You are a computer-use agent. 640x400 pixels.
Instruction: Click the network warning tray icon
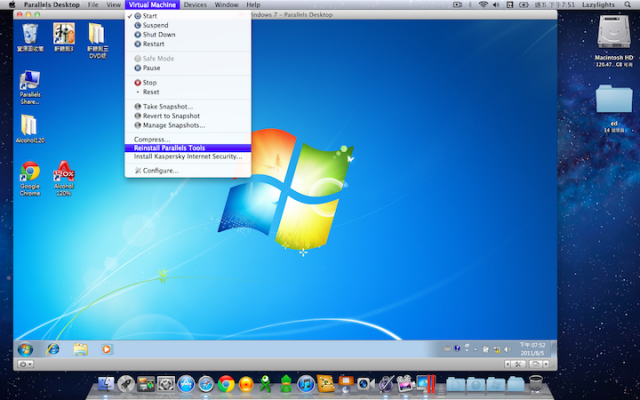497,349
